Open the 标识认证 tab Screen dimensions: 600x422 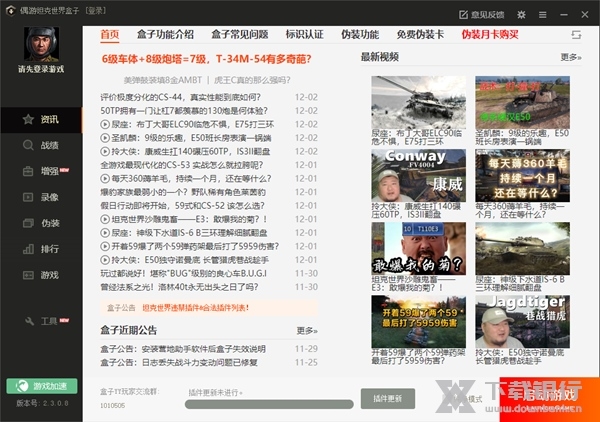(x=305, y=35)
